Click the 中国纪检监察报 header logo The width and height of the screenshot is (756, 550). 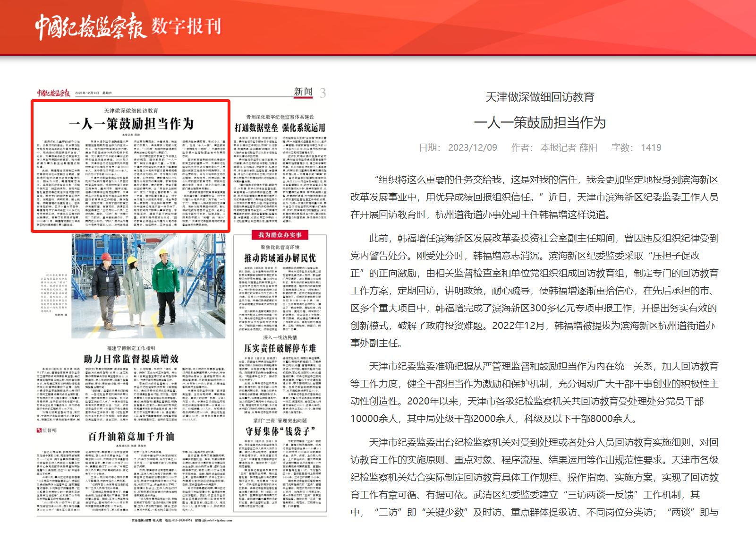pos(91,26)
